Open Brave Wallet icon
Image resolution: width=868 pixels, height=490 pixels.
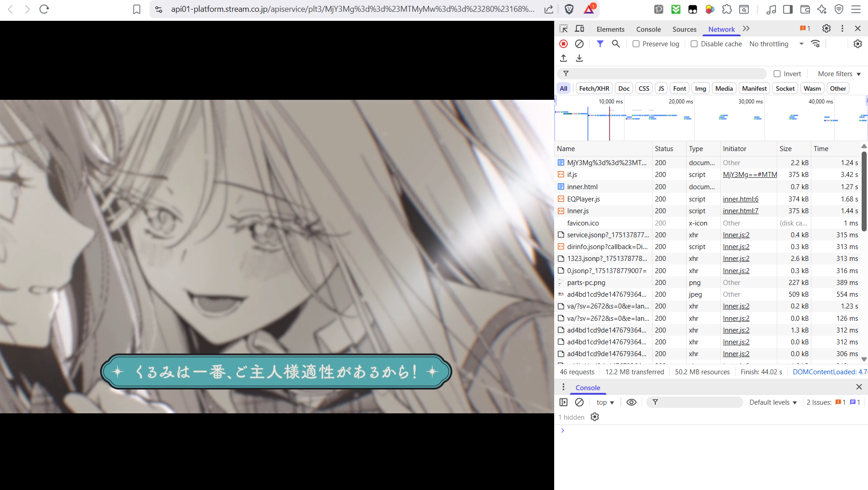[x=805, y=9]
